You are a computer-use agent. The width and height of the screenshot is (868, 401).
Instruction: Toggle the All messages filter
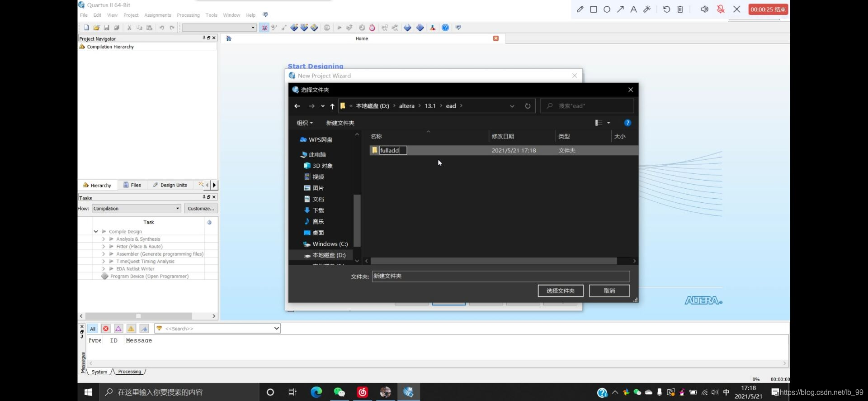pos(93,329)
